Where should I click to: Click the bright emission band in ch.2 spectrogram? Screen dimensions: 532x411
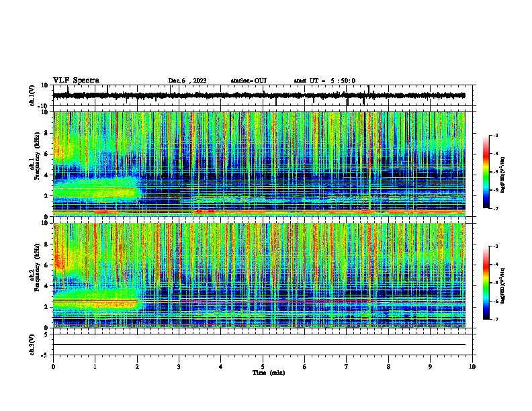[x=97, y=300]
